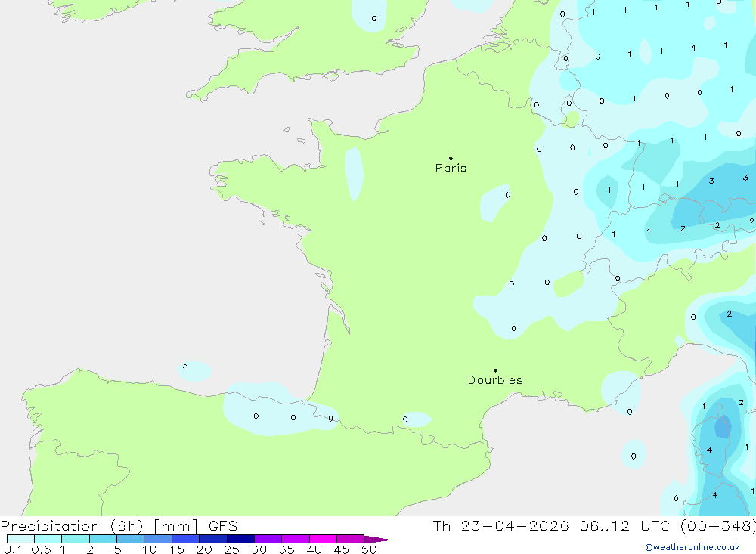Click the '25' legend scale label
Viewport: 756px width, 554px height.
pos(232,549)
